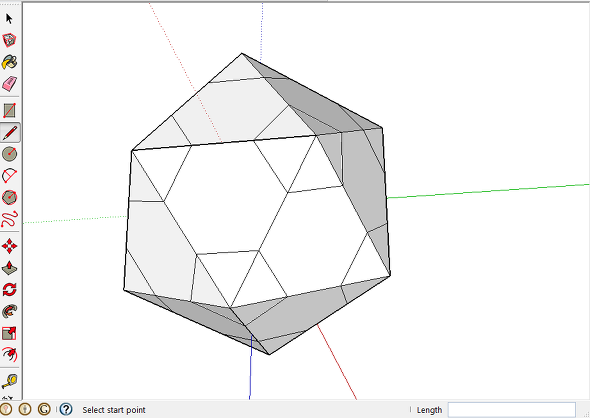
Task: Choose the Rotate tool
Action: pos(9,290)
